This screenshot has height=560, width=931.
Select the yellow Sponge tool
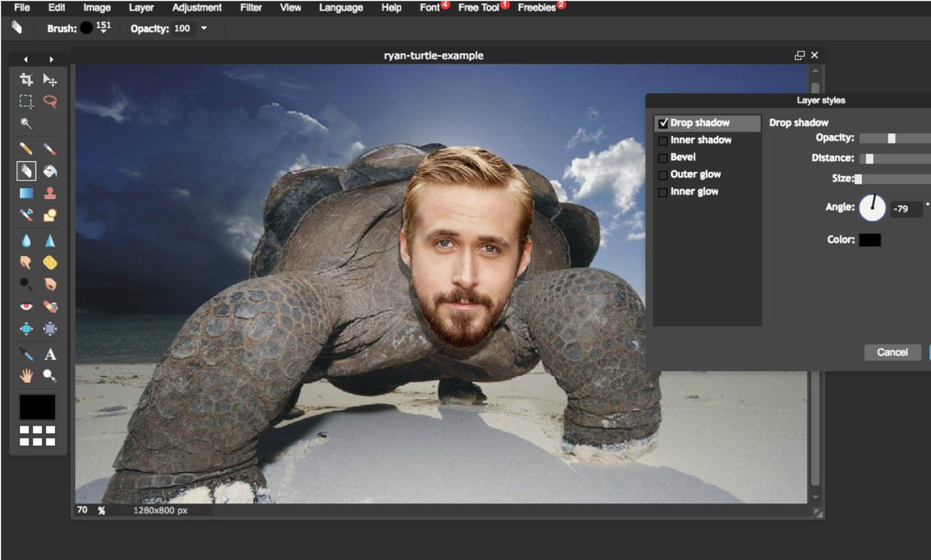(x=50, y=262)
